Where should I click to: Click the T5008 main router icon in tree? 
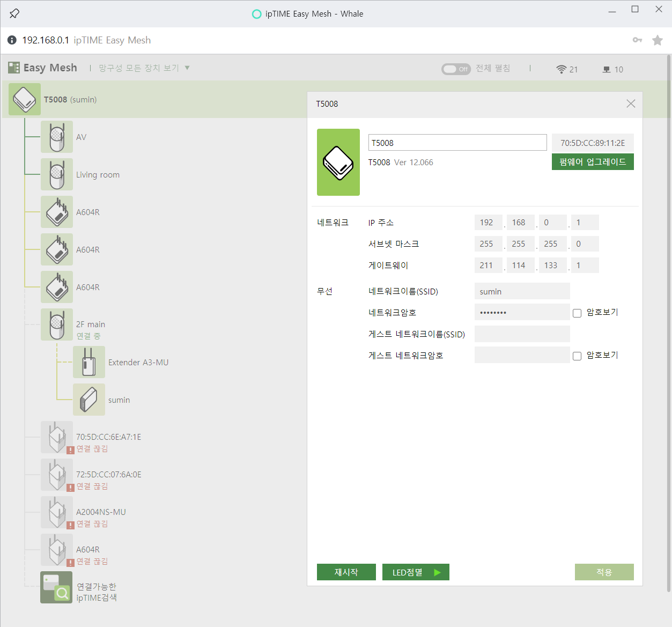pos(25,99)
